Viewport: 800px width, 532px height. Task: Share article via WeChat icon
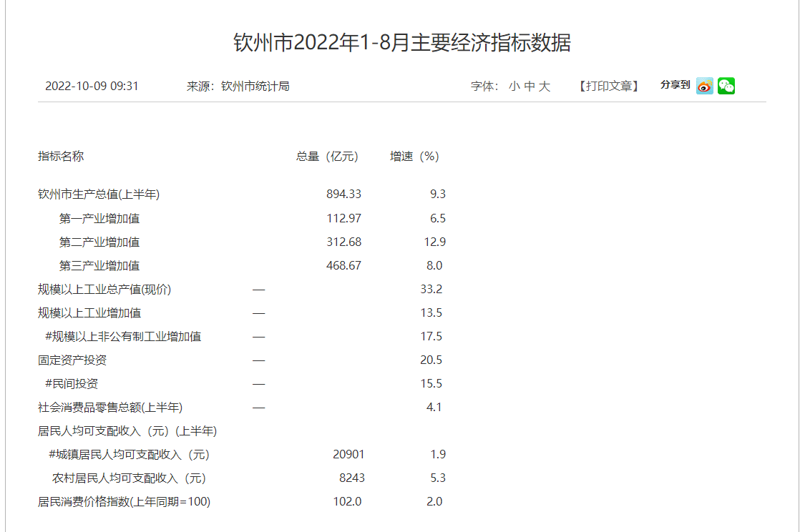[x=726, y=86]
